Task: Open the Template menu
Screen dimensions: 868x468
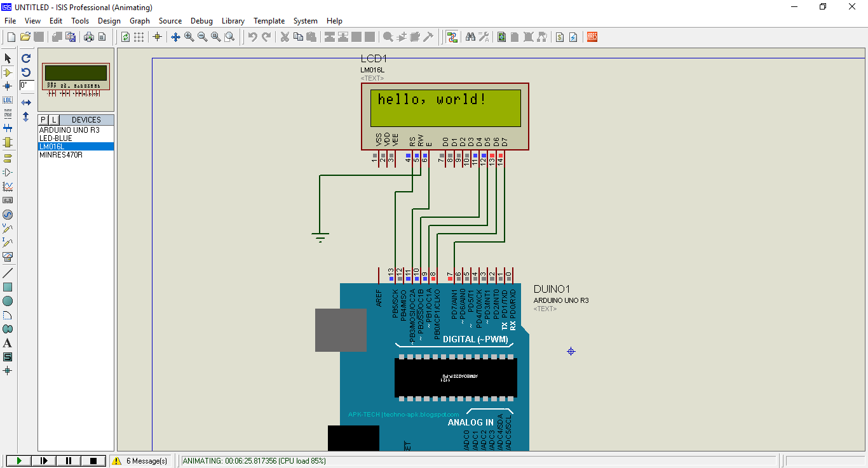Action: 269,21
